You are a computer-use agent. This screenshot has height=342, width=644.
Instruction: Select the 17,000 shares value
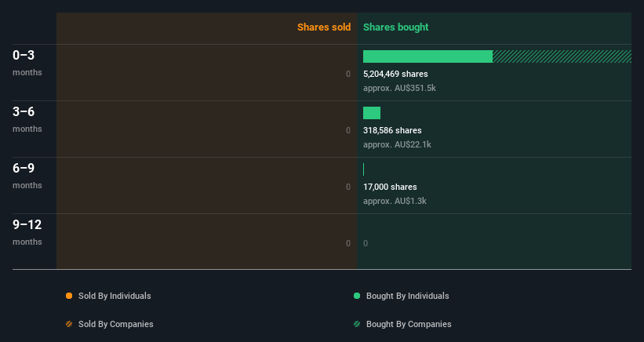click(x=390, y=187)
